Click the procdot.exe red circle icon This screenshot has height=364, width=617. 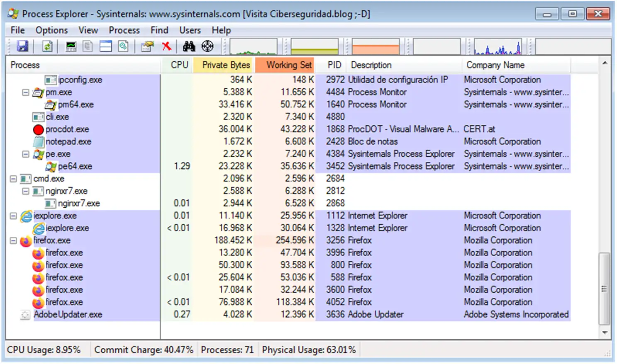coord(38,130)
